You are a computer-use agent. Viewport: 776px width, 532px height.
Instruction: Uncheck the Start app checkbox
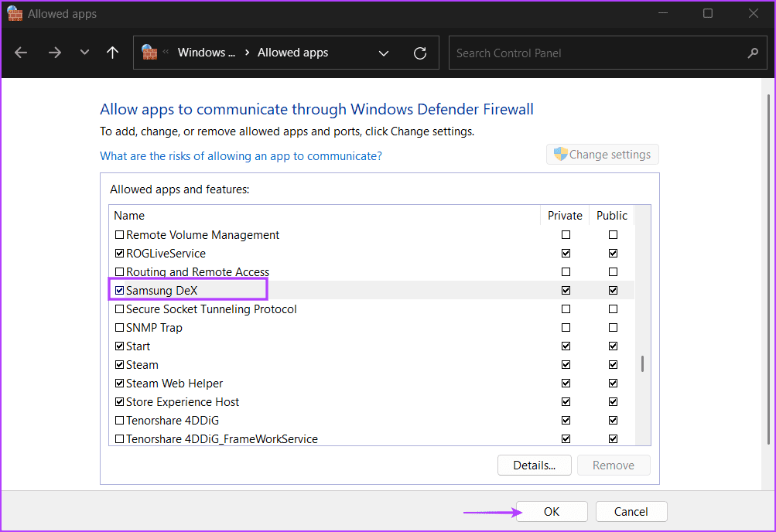pos(119,346)
